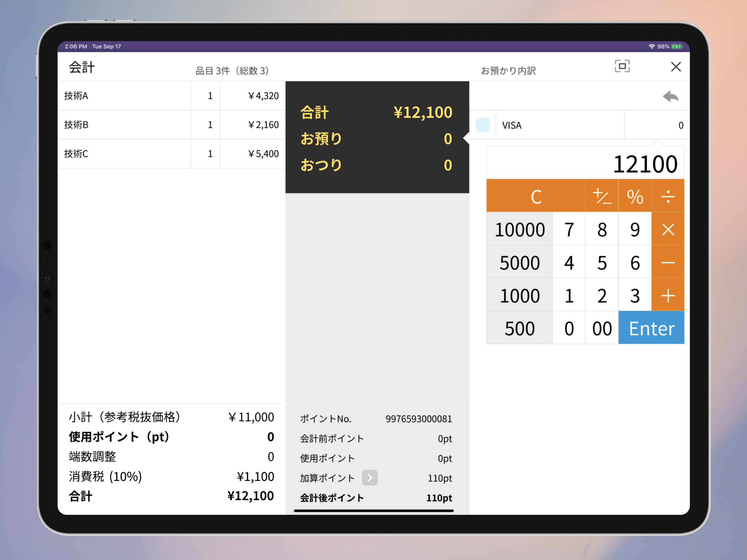The height and width of the screenshot is (560, 747).
Task: Select the 技術C item row
Action: [171, 154]
